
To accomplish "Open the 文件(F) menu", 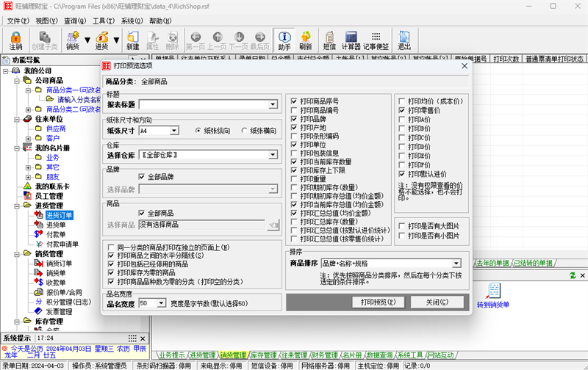I will tap(18, 21).
